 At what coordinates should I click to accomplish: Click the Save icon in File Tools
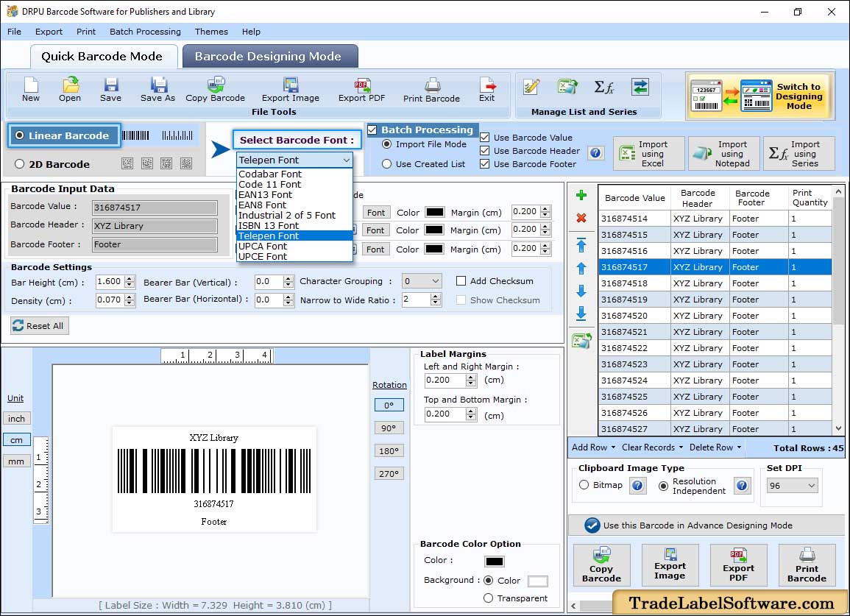(x=110, y=90)
